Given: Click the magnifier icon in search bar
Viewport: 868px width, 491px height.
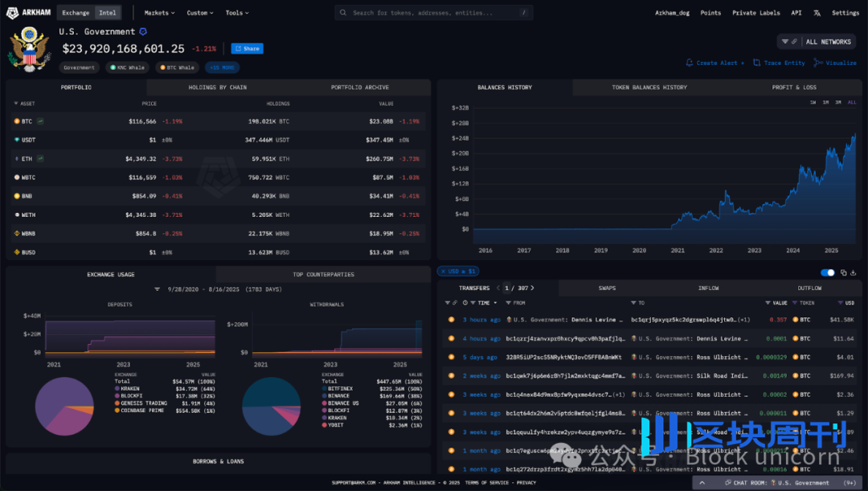Looking at the screenshot, I should [x=343, y=12].
